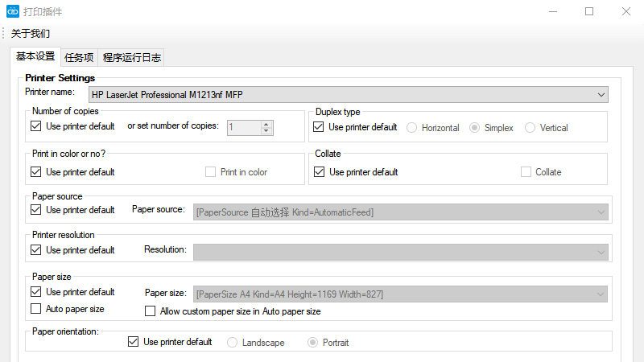The image size is (644, 362).
Task: Check Allow custom paper size in Auto paper size
Action: (150, 311)
